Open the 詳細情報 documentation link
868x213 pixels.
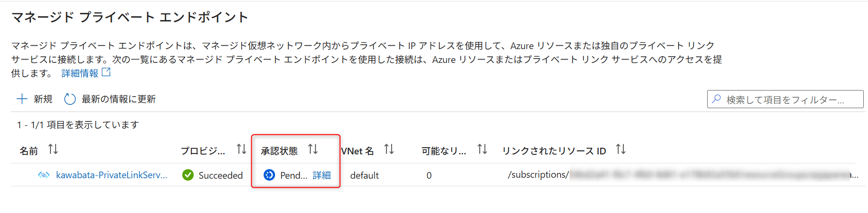click(80, 73)
